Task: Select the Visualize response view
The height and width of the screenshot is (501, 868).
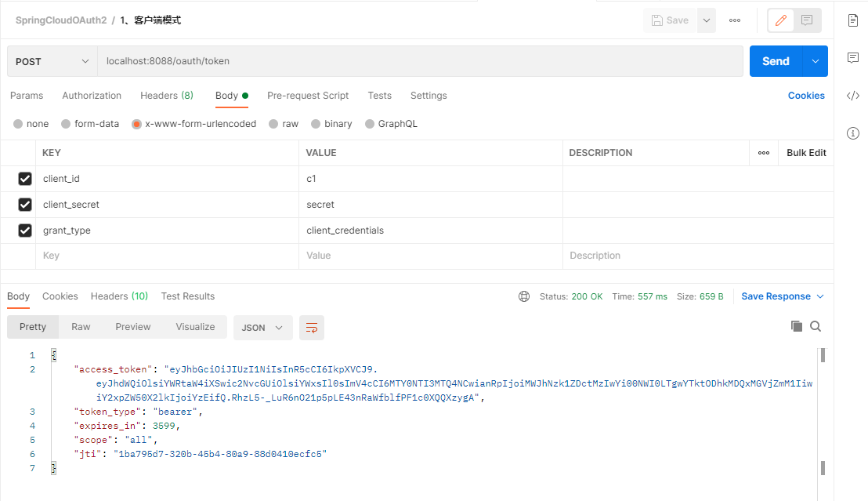Action: click(195, 327)
